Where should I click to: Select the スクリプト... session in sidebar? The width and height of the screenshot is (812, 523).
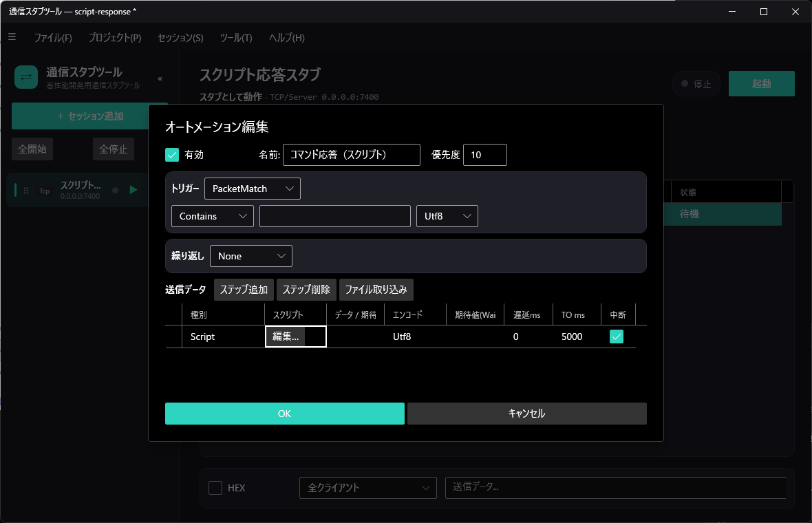point(81,190)
